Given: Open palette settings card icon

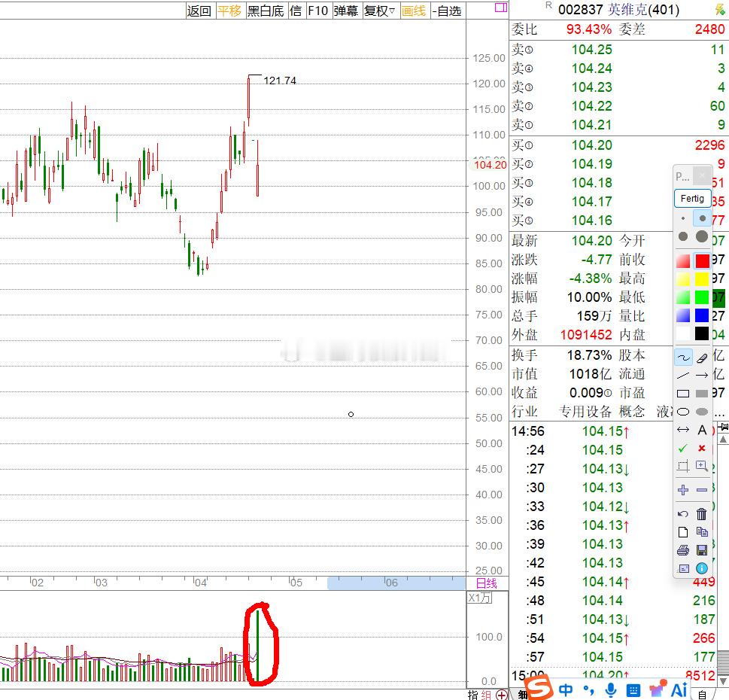Looking at the screenshot, I should 683,568.
